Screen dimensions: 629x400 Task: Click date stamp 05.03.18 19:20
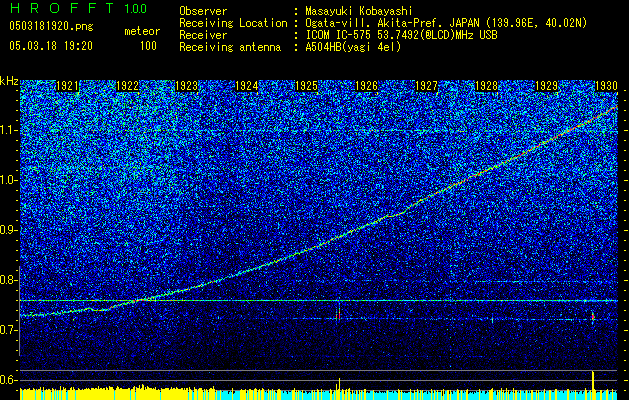click(51, 46)
